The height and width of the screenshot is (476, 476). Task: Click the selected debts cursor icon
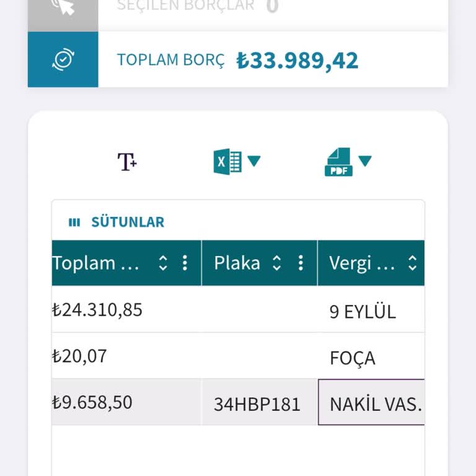click(x=63, y=7)
